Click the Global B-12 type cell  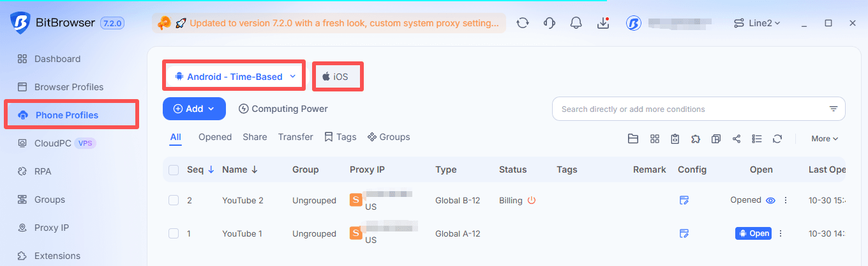pyautogui.click(x=458, y=200)
